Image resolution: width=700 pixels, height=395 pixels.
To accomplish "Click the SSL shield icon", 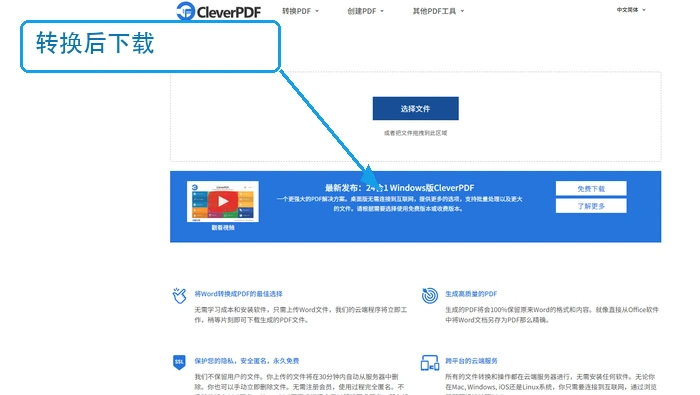I will pyautogui.click(x=179, y=362).
